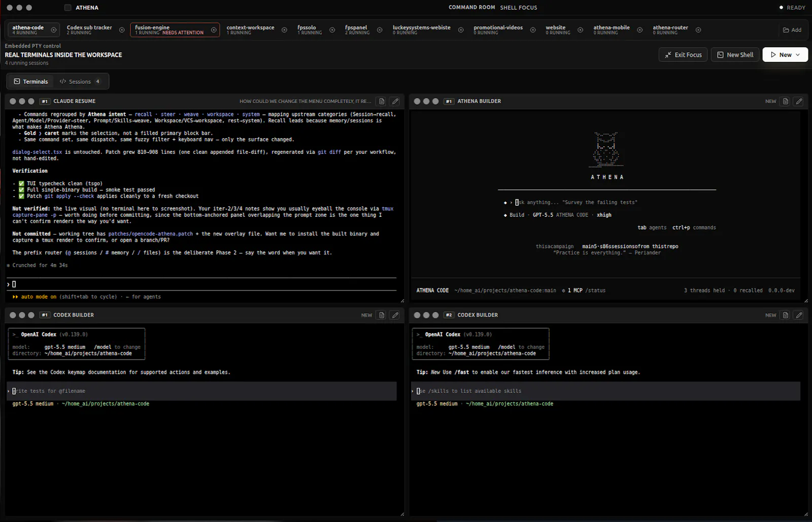The image size is (812, 522).
Task: Open the notes icon in Codex Builder #2 pane
Action: pos(786,315)
